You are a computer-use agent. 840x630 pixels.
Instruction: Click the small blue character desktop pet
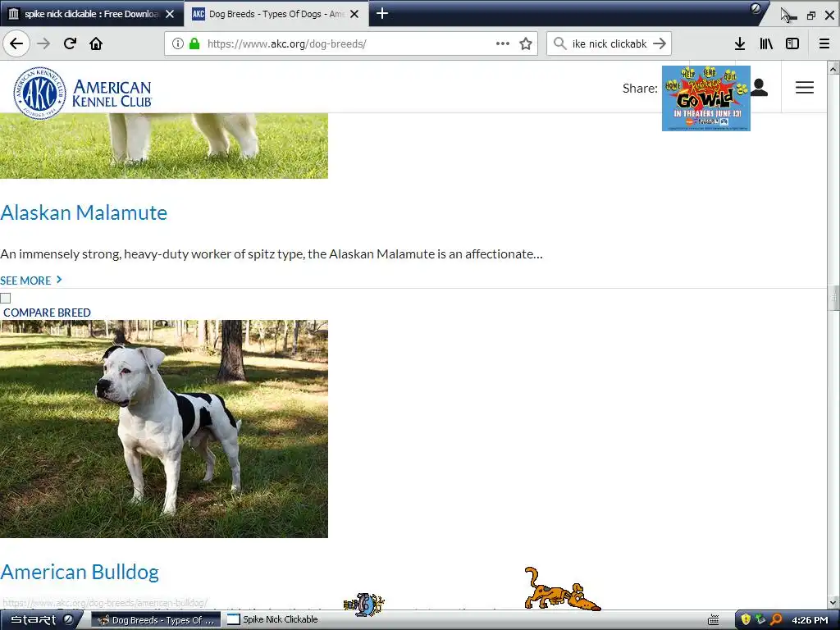364,605
